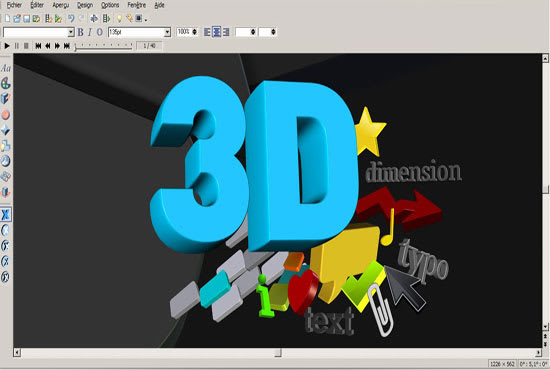Align text to the right
This screenshot has width=550, height=370.
(x=226, y=32)
